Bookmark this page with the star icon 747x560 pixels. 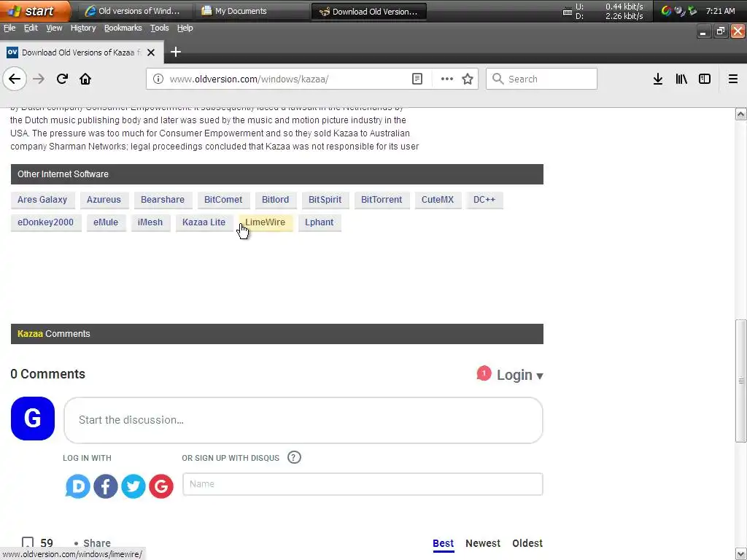tap(468, 79)
